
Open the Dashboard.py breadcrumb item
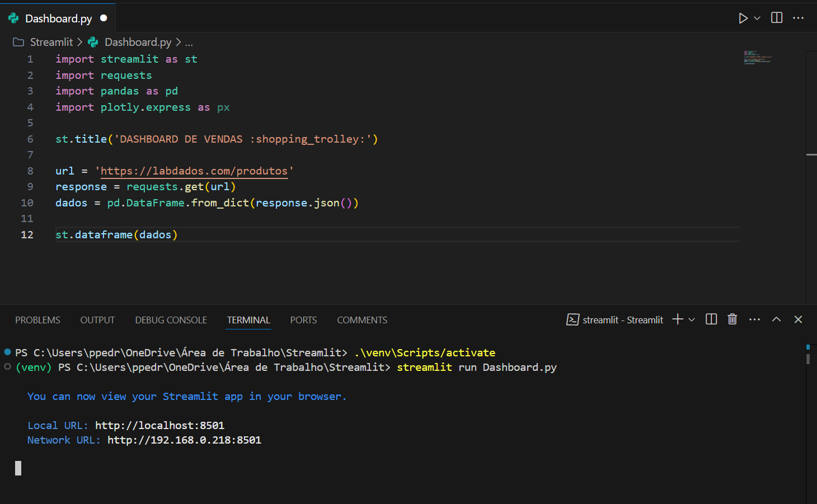pyautogui.click(x=138, y=42)
